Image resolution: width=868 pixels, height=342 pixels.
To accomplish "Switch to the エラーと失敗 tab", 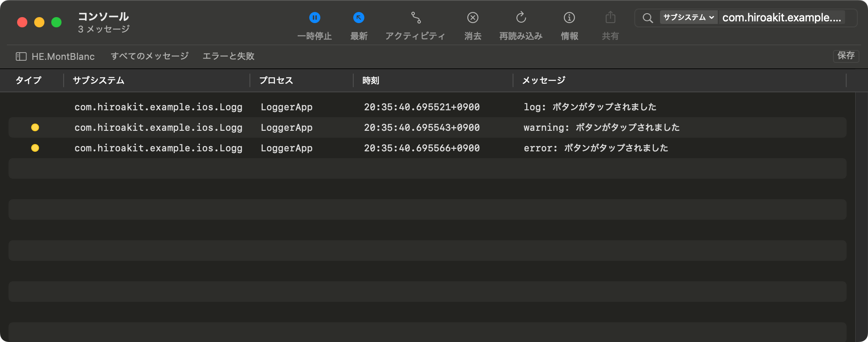I will tap(228, 56).
